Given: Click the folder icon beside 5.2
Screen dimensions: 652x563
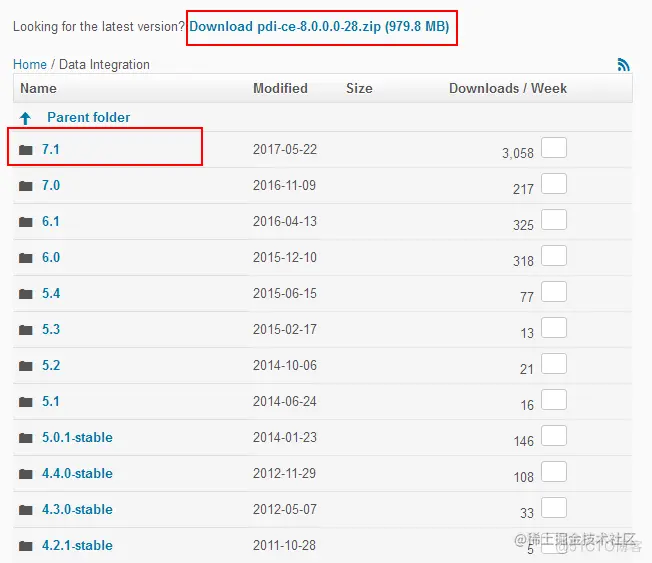Looking at the screenshot, I should [x=26, y=366].
